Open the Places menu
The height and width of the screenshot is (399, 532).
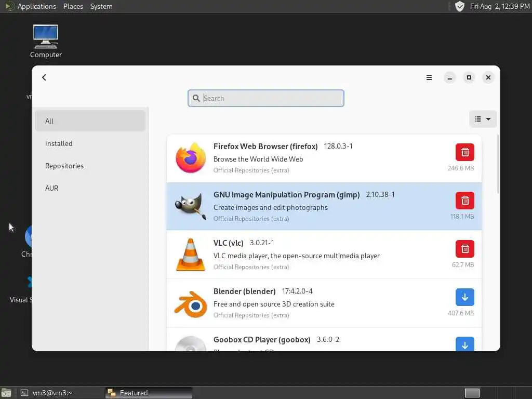tap(73, 6)
